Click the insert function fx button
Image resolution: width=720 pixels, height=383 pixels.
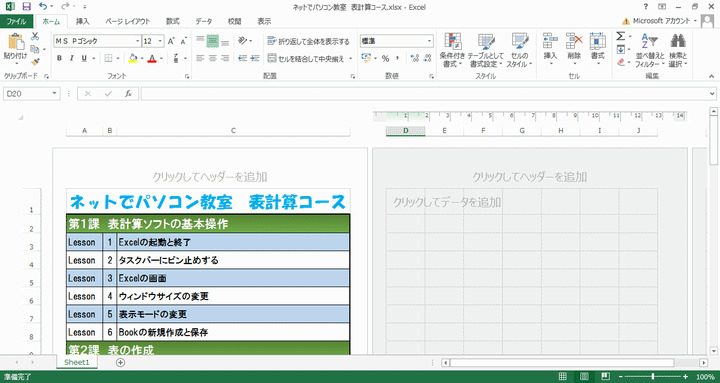129,94
